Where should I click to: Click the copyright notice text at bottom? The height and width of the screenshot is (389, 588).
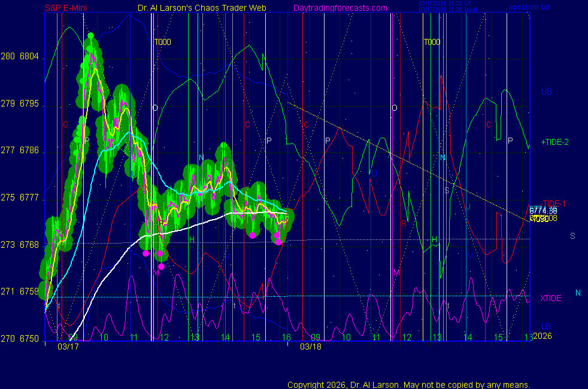(x=409, y=385)
